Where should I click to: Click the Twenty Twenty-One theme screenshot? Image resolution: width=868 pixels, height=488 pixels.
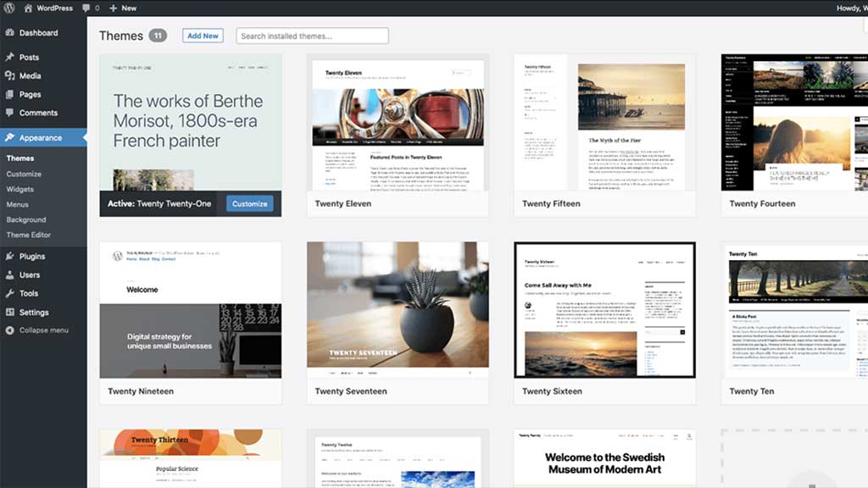pyautogui.click(x=191, y=122)
